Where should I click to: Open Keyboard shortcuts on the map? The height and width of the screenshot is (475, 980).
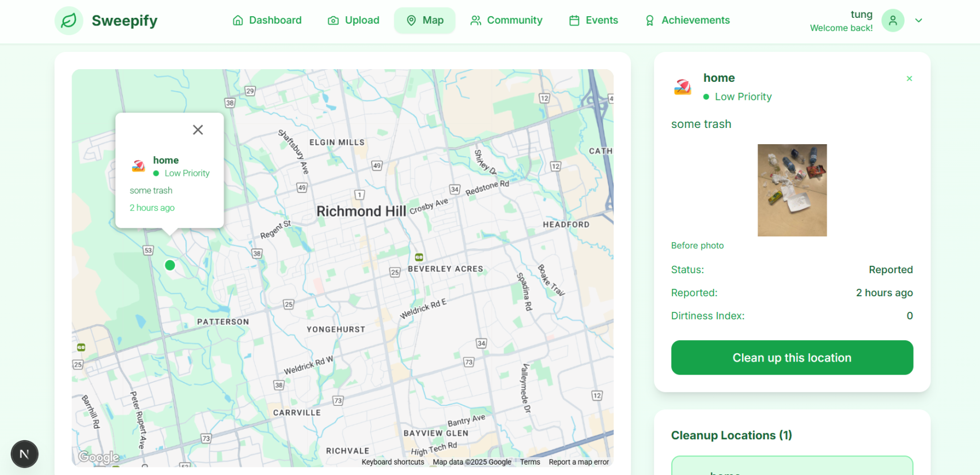click(x=393, y=462)
